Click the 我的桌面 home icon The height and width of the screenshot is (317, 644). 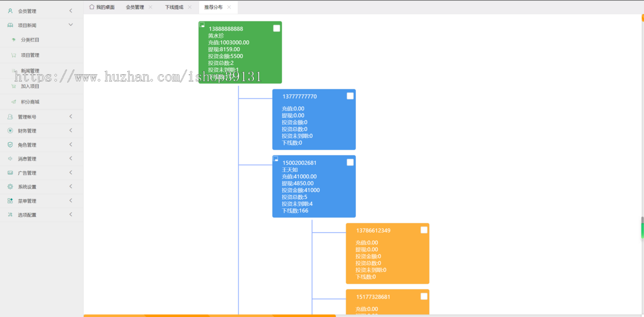(92, 7)
